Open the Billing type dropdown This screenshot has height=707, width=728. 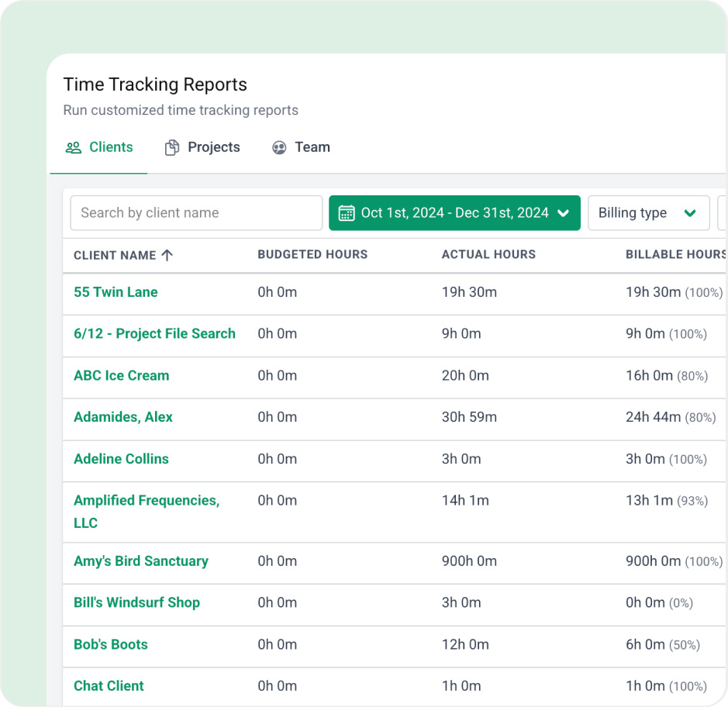click(649, 213)
